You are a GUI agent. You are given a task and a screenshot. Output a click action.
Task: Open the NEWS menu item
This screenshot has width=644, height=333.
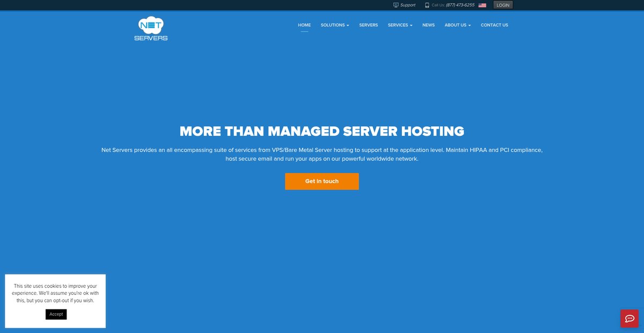428,25
